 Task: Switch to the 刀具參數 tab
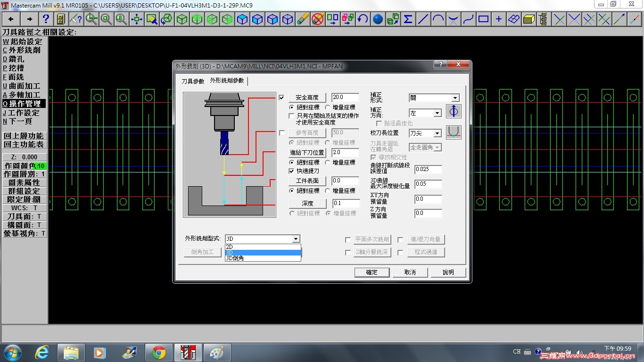click(193, 82)
